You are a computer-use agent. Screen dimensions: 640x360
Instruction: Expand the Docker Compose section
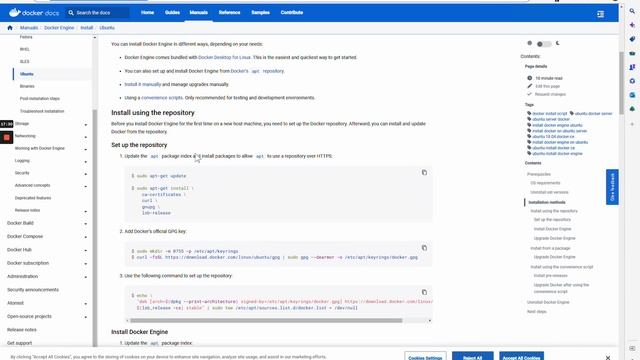point(86,237)
